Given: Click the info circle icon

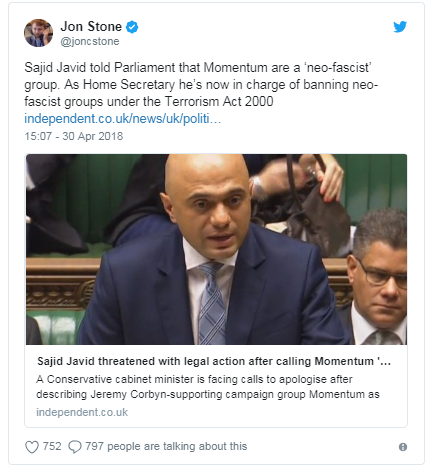Looking at the screenshot, I should point(403,447).
